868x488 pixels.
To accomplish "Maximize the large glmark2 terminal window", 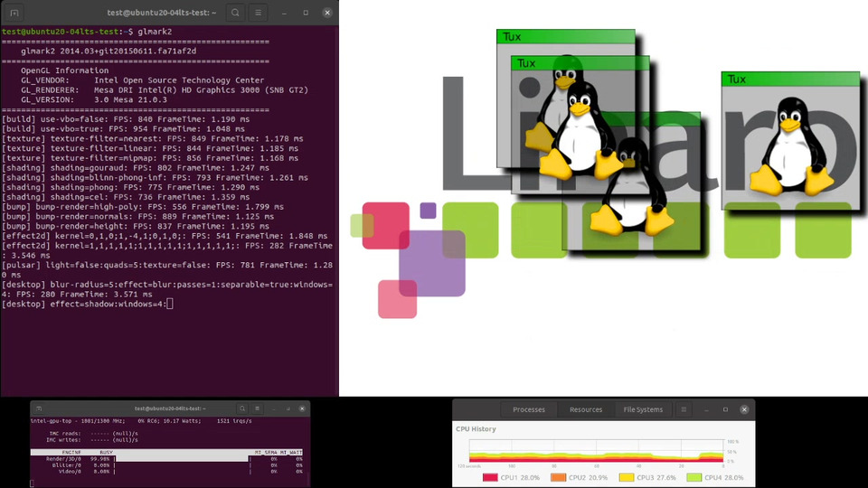I will [306, 12].
